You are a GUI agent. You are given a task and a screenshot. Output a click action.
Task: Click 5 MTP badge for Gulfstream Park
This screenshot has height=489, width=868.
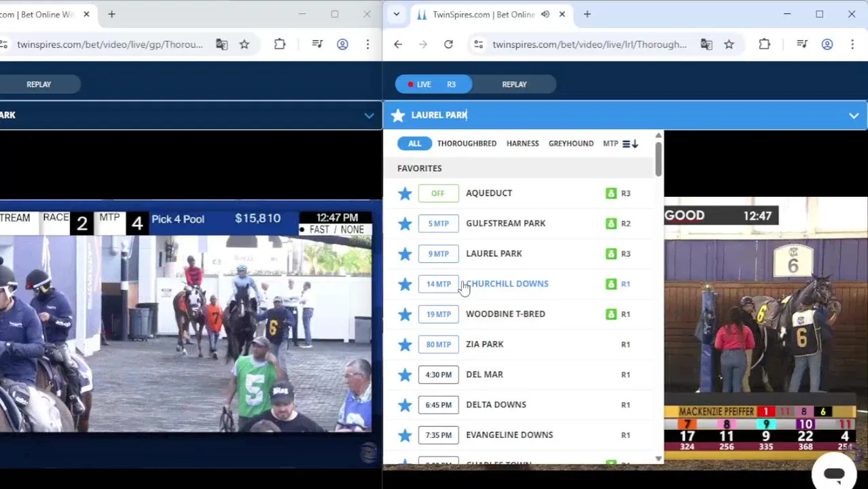(x=438, y=223)
